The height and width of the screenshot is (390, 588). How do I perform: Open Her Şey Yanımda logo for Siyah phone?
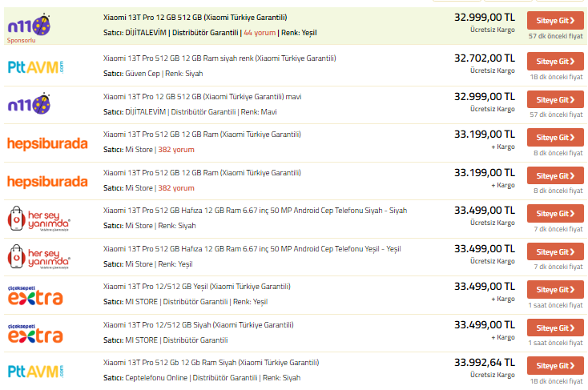38,219
